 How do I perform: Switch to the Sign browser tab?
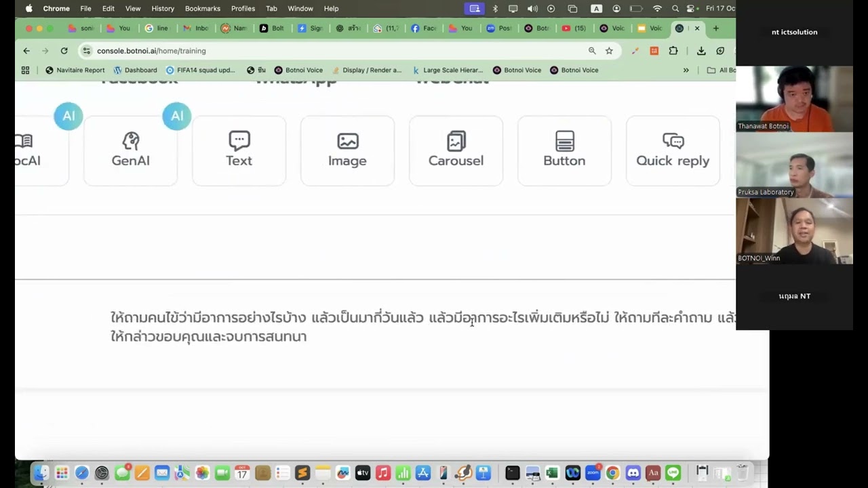[x=311, y=28]
